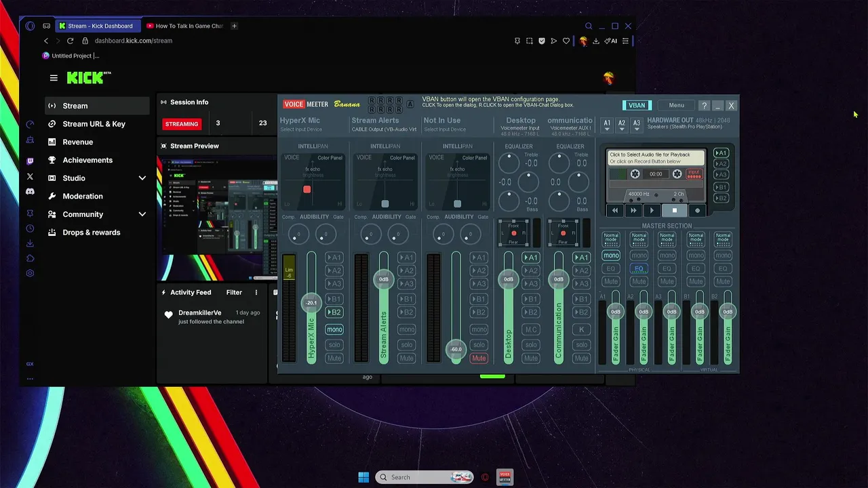Toggle A1 routing on Desktop strip
The height and width of the screenshot is (488, 868).
pyautogui.click(x=531, y=258)
